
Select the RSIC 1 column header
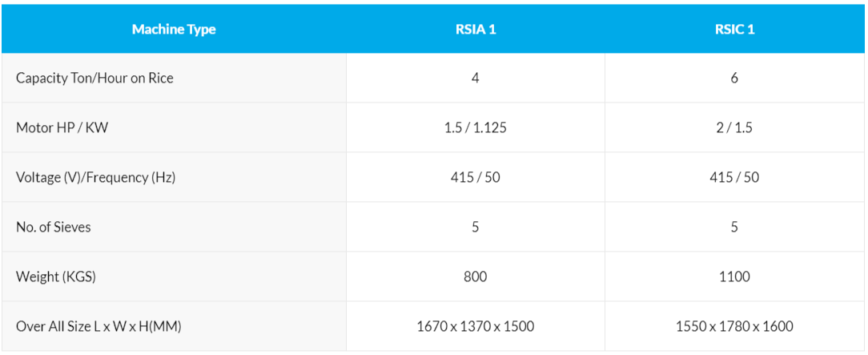(x=734, y=30)
